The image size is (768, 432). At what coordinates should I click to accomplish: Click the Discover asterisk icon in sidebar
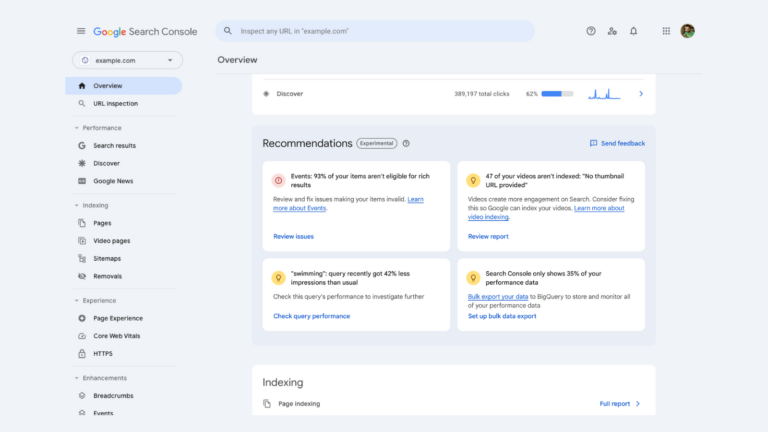[82, 163]
